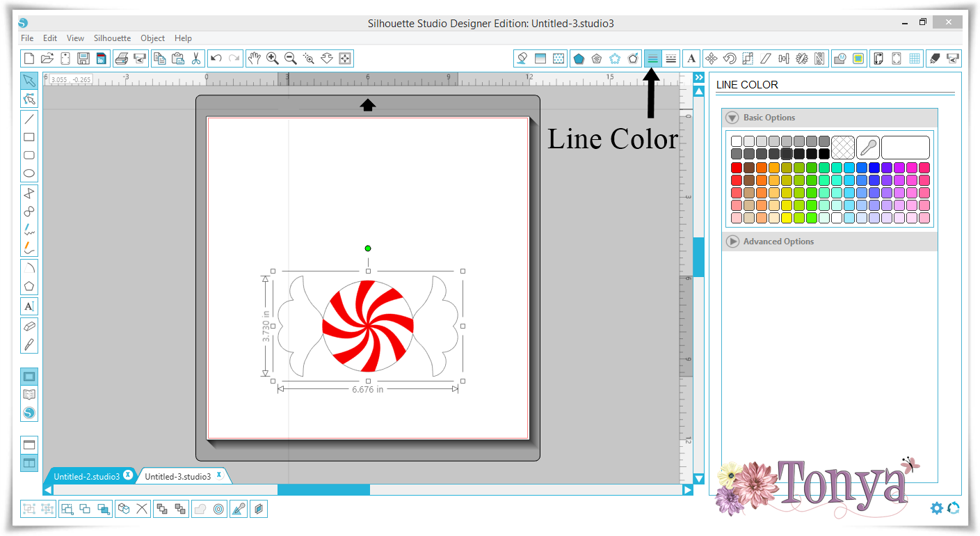Screen dimensions: 980x536
Task: Create a new document from toolbar
Action: (x=29, y=58)
